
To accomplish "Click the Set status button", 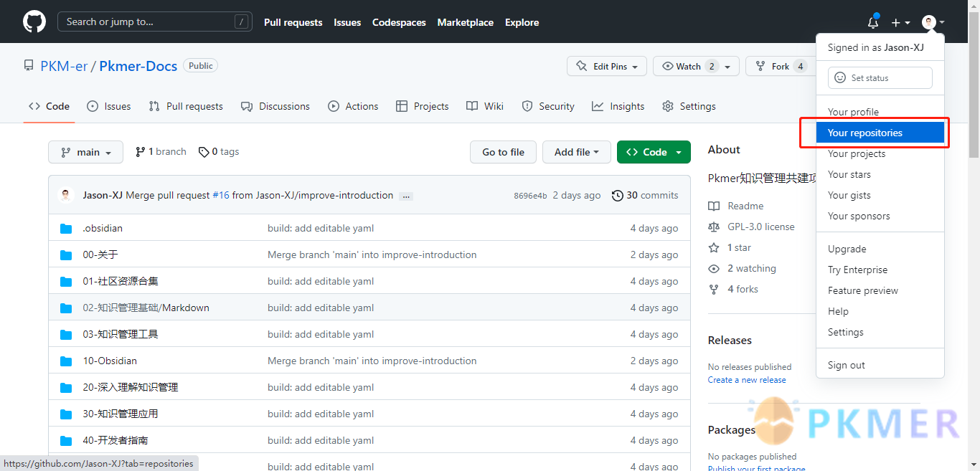I will click(x=880, y=77).
